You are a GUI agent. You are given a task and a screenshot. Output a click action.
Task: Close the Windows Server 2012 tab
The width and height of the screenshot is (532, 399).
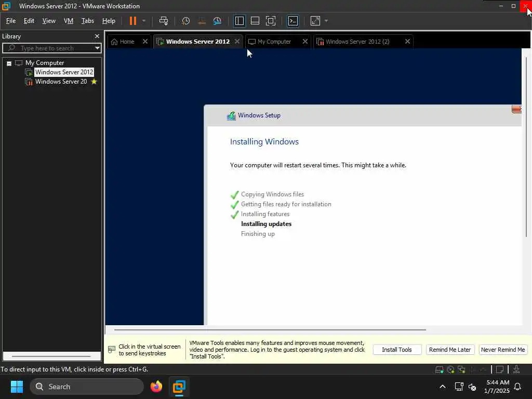(x=237, y=42)
